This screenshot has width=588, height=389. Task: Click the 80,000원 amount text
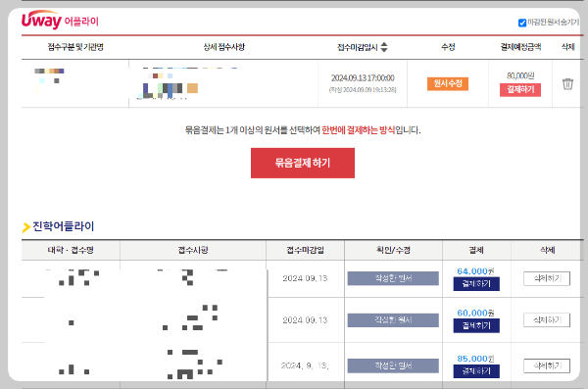tap(520, 75)
